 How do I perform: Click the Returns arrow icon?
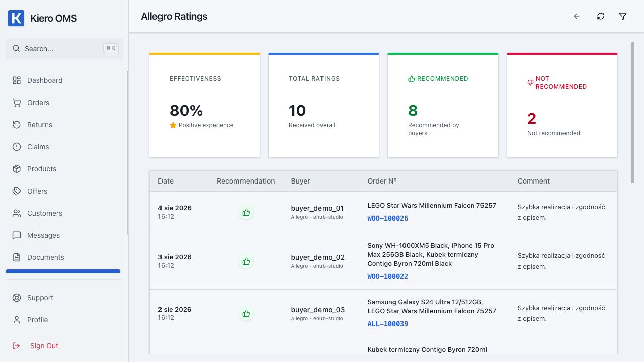pyautogui.click(x=17, y=125)
